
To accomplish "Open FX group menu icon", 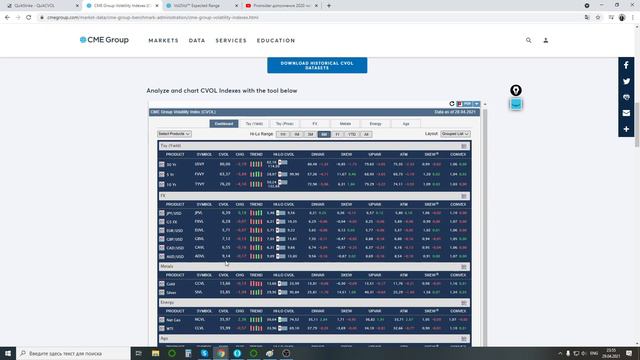I will (464, 196).
